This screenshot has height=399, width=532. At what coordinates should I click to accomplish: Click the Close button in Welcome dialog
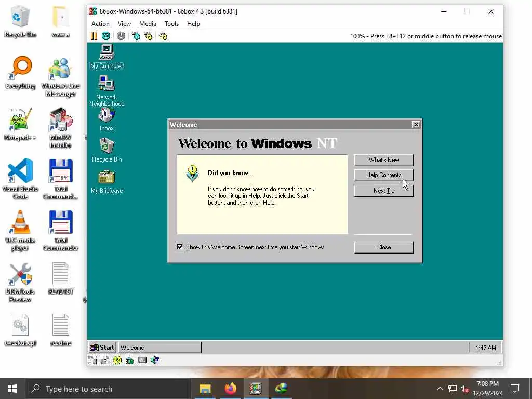[x=384, y=247]
